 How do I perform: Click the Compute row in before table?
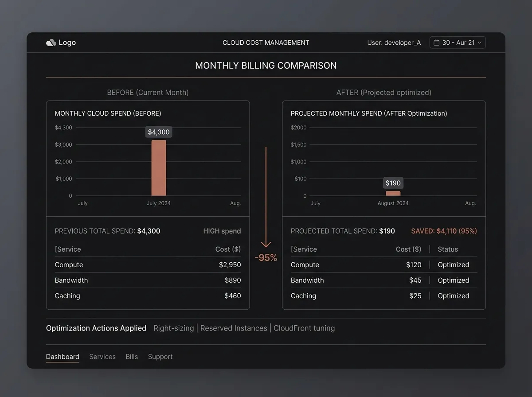click(x=148, y=265)
